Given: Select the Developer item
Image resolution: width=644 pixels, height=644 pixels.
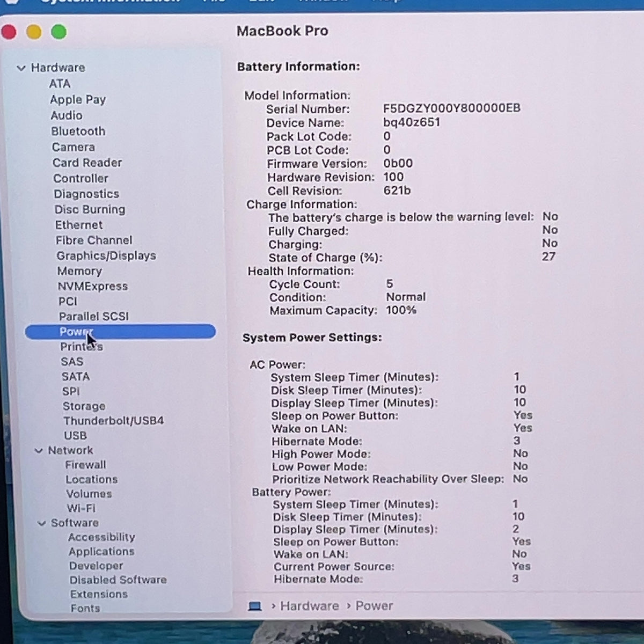Looking at the screenshot, I should pos(96,566).
